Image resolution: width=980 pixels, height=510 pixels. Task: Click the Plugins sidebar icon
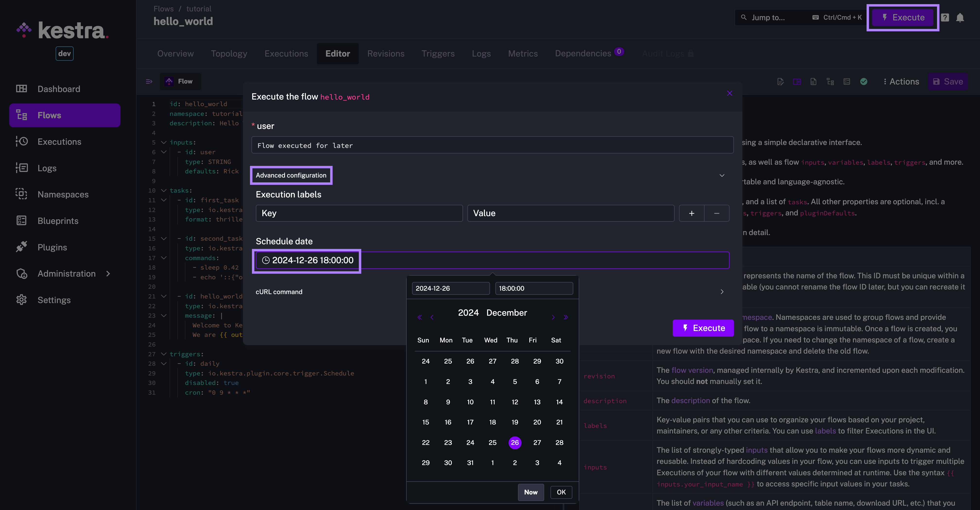tap(21, 247)
